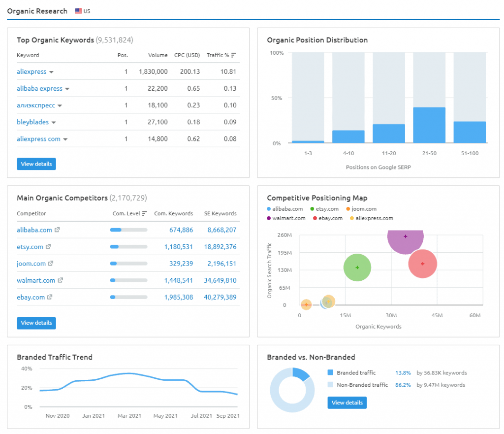Open the aliexpress keyword link
This screenshot has height=434, width=504.
tap(31, 71)
